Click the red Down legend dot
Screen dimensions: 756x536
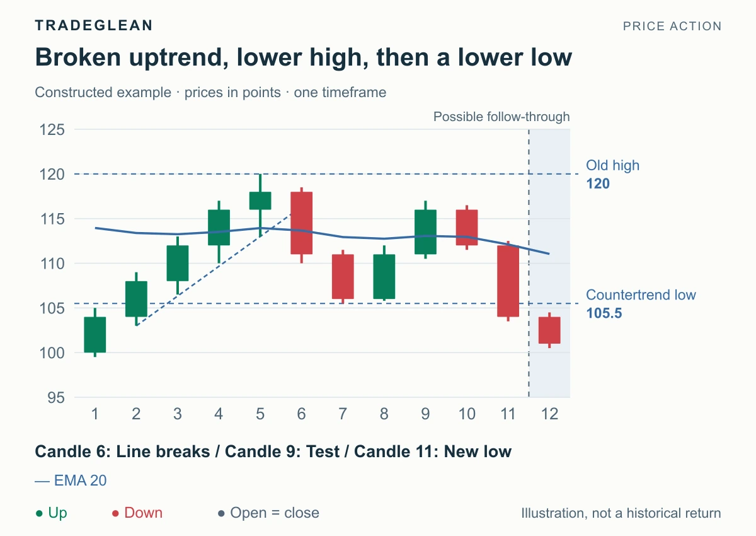click(115, 513)
